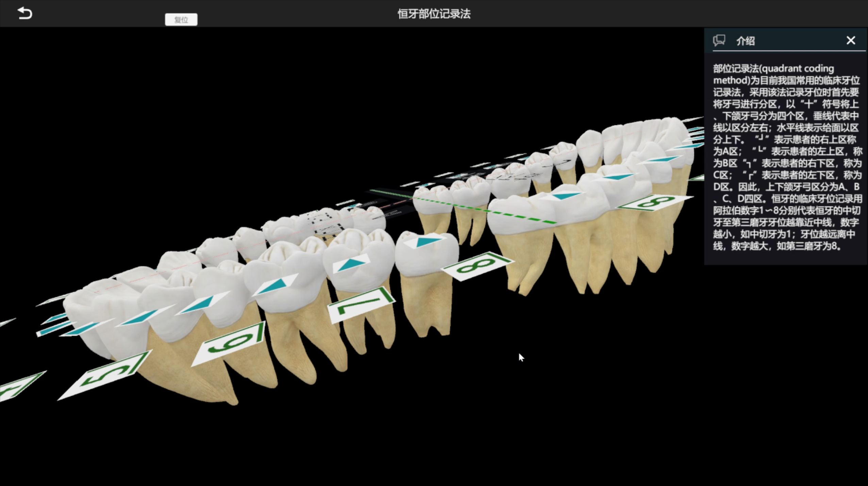Click teal triangle on tooth left of front 8 card
Image resolution: width=868 pixels, height=486 pixels.
tap(425, 241)
